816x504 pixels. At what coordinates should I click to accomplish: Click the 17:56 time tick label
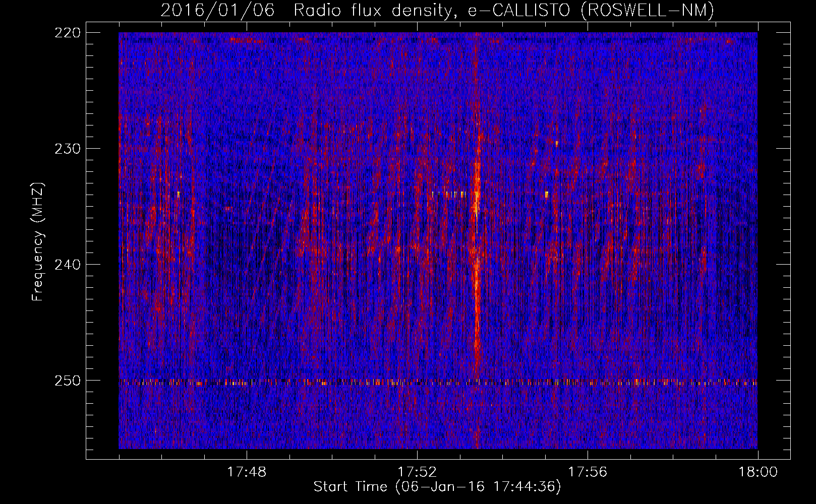pyautogui.click(x=588, y=472)
